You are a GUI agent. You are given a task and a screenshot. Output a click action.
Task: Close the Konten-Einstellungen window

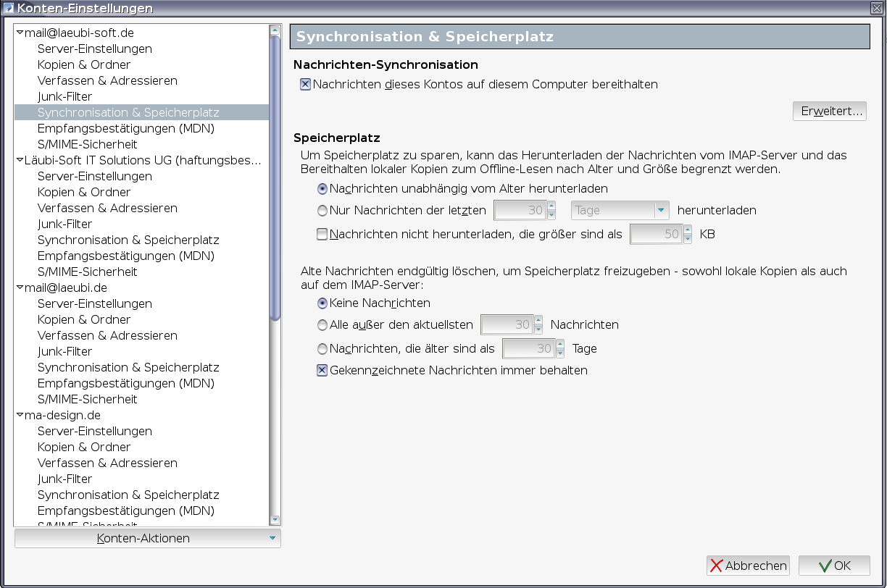tap(878, 8)
